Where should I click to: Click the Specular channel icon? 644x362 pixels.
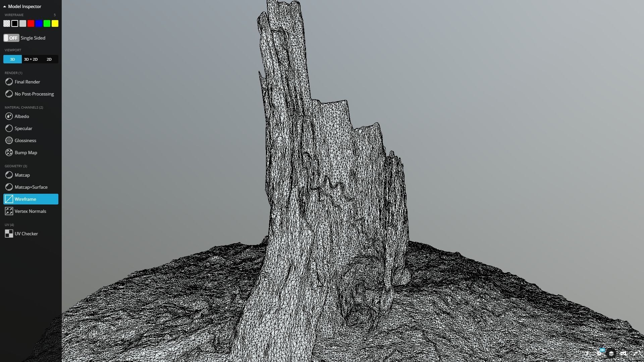coord(9,128)
